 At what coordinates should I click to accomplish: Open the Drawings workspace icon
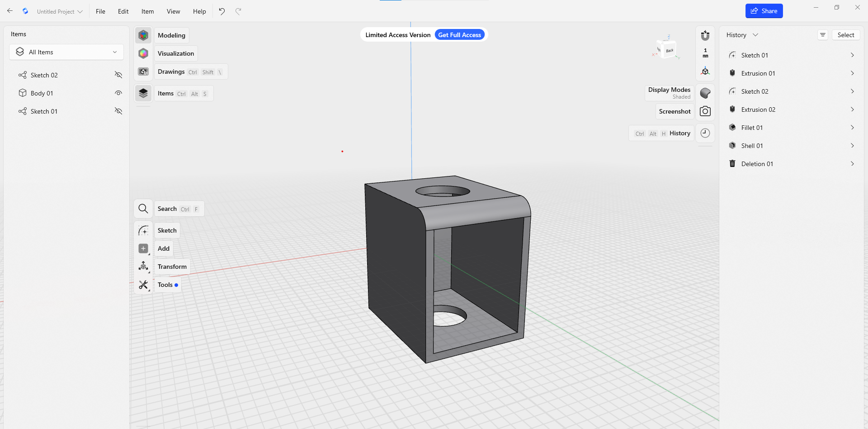point(143,71)
